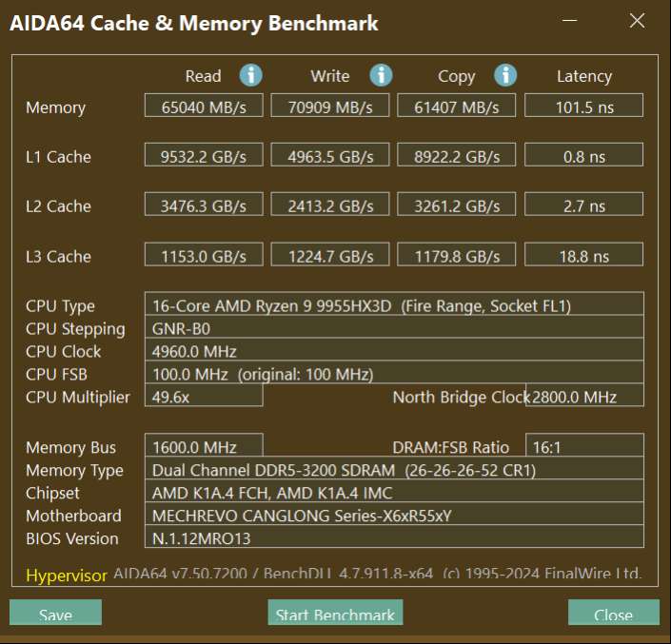Click the Memory row label

click(x=55, y=107)
